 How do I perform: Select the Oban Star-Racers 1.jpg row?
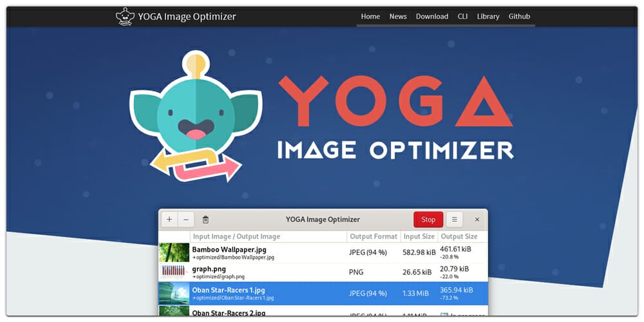tap(323, 293)
